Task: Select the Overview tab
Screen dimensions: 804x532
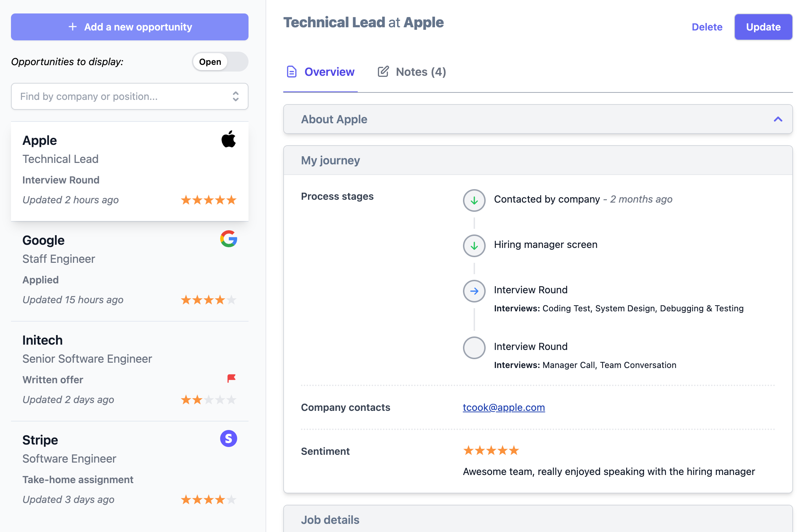Action: tap(320, 72)
